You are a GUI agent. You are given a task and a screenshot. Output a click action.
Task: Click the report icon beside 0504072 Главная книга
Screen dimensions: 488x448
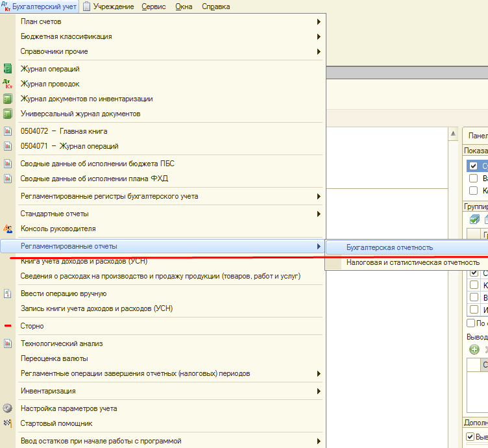pos(8,131)
